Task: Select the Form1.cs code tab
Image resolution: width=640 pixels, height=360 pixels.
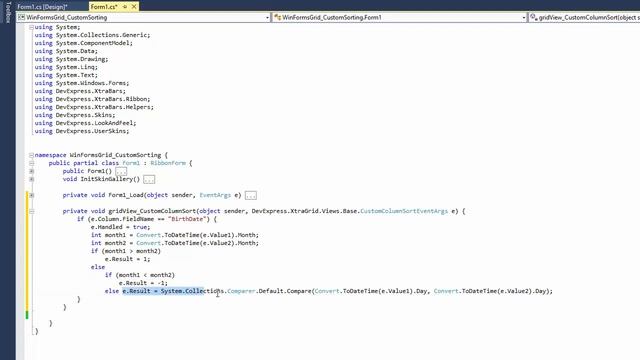Action: tap(104, 7)
